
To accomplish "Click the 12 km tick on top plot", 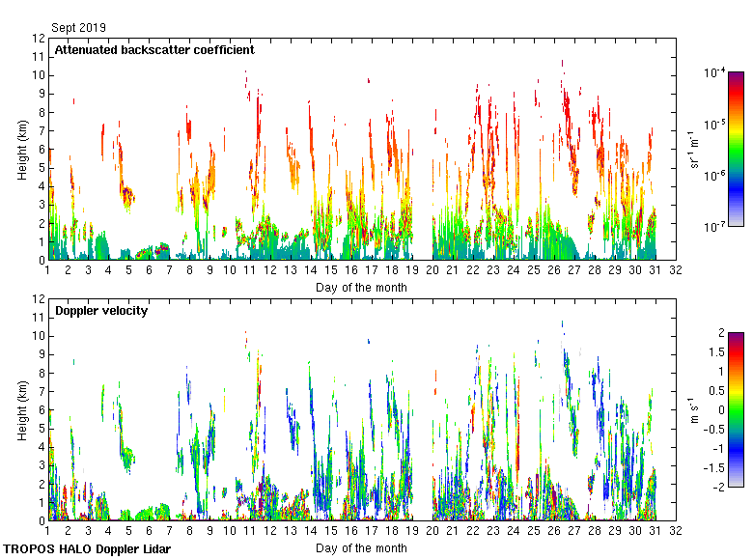I will coord(39,39).
